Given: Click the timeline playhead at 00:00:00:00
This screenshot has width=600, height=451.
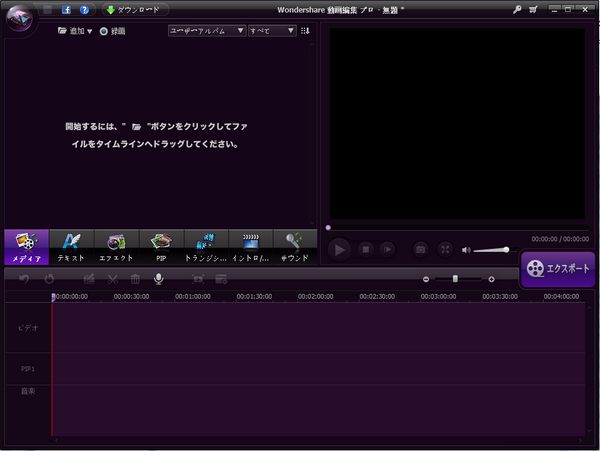Looking at the screenshot, I should coord(53,297).
